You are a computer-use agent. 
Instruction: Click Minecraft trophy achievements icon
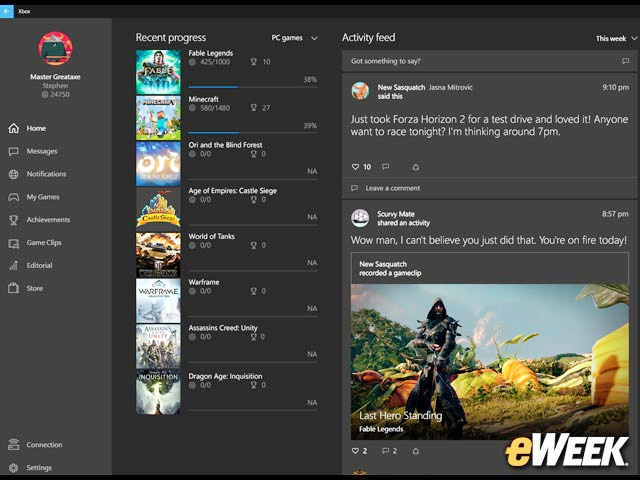[x=253, y=108]
